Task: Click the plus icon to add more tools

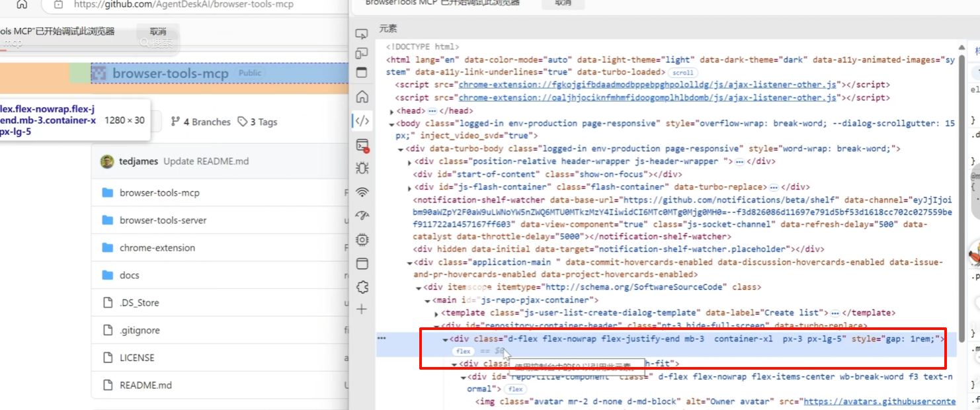Action: 362,309
